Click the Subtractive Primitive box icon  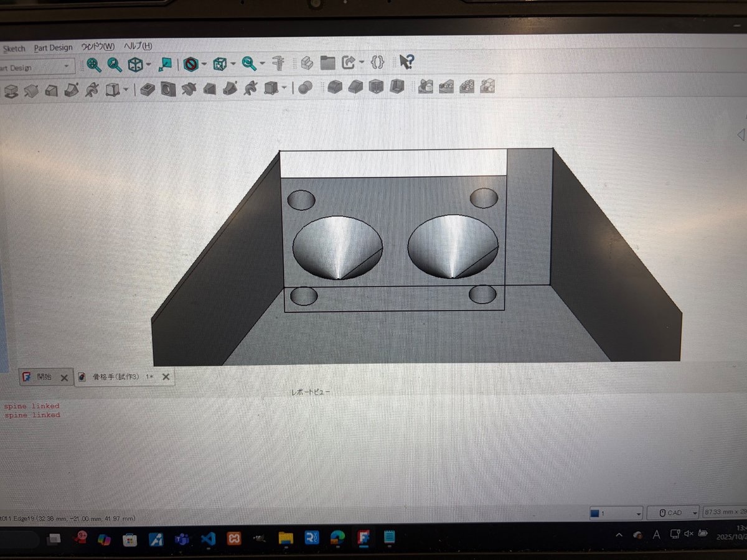pos(271,88)
